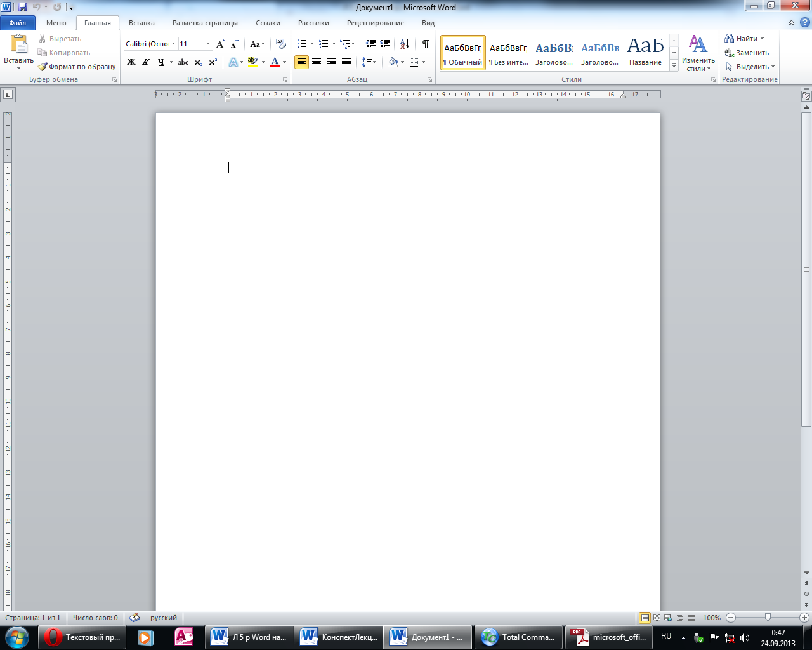Click the zoom out minus button
This screenshot has width=812, height=650.
[x=731, y=618]
